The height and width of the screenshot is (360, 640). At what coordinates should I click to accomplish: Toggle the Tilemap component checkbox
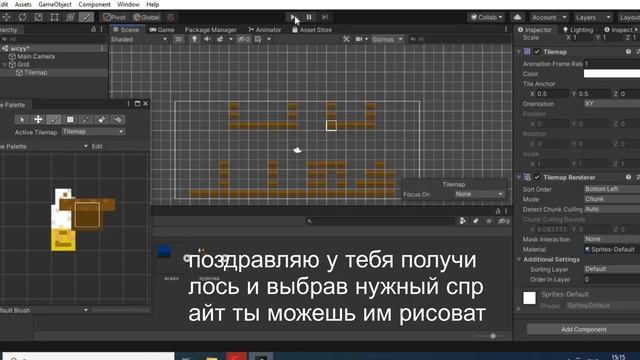pos(537,52)
